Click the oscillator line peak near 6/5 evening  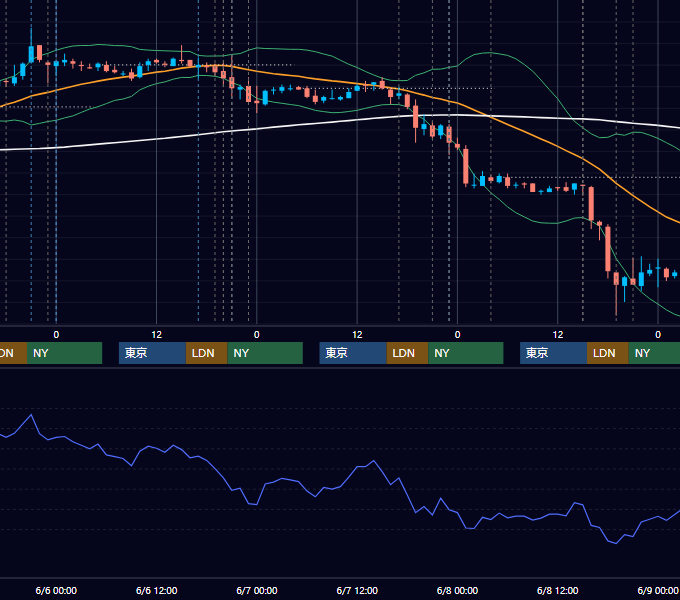tap(31, 415)
